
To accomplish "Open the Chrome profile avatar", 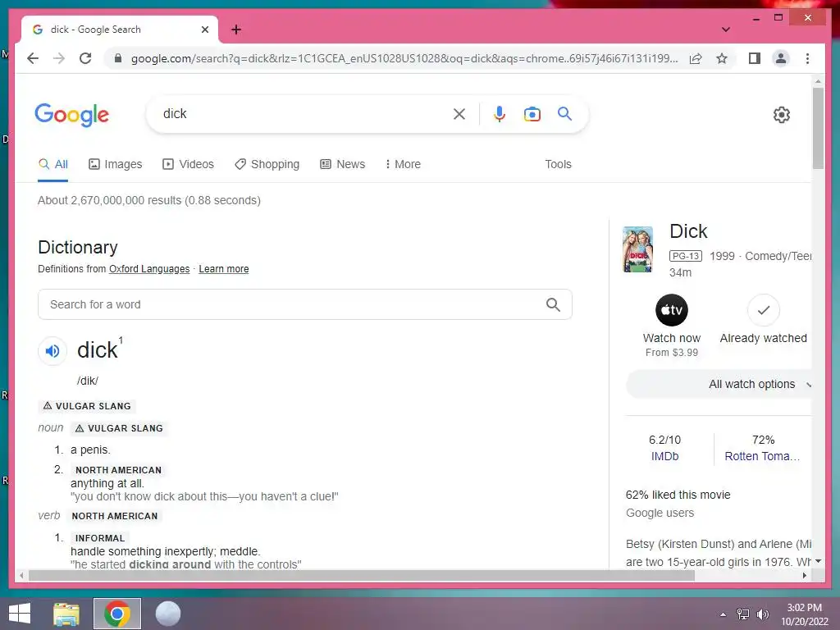I will (781, 58).
